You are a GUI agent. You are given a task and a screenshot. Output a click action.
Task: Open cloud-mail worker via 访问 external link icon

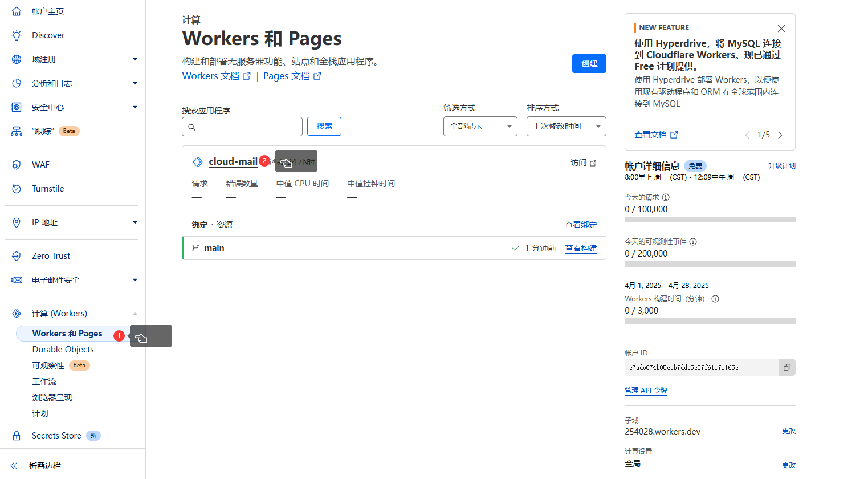[x=593, y=163]
